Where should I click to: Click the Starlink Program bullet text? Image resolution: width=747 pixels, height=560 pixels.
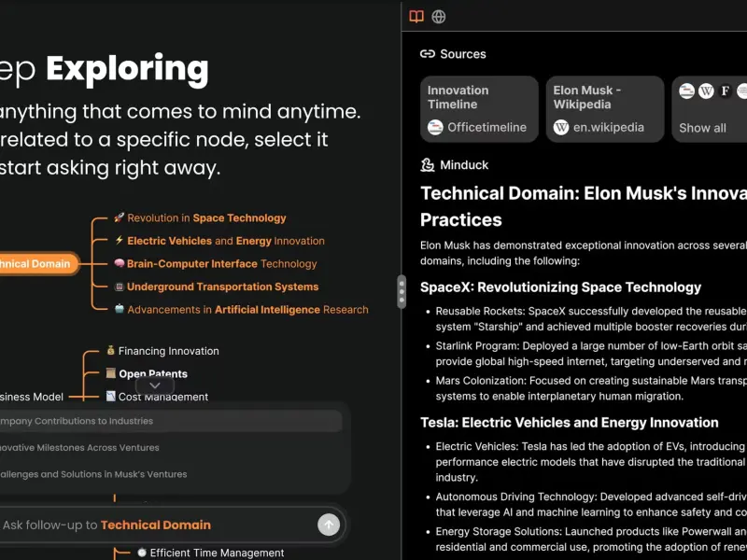[591, 354]
